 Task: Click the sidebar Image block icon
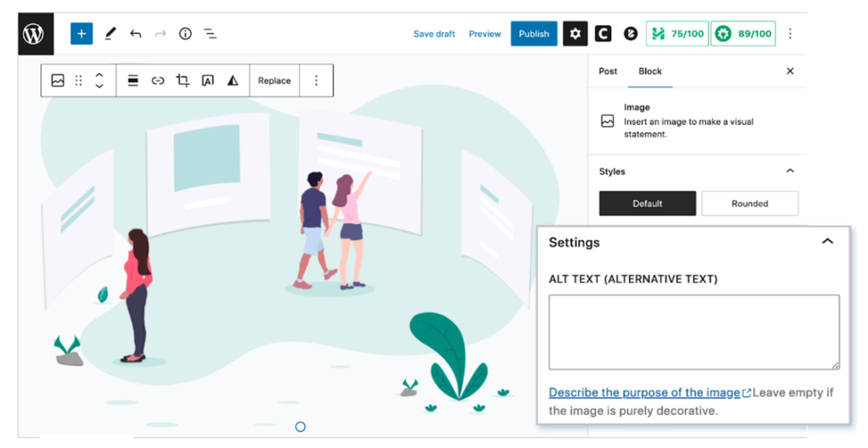(608, 121)
